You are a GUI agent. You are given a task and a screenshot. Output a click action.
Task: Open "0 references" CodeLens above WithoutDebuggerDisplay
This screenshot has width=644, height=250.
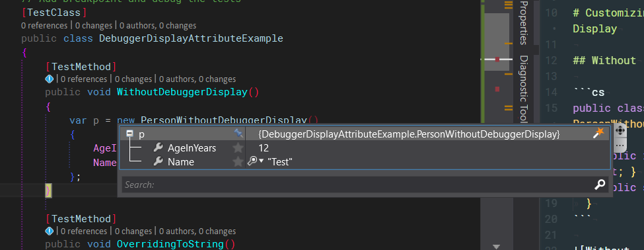click(x=84, y=79)
